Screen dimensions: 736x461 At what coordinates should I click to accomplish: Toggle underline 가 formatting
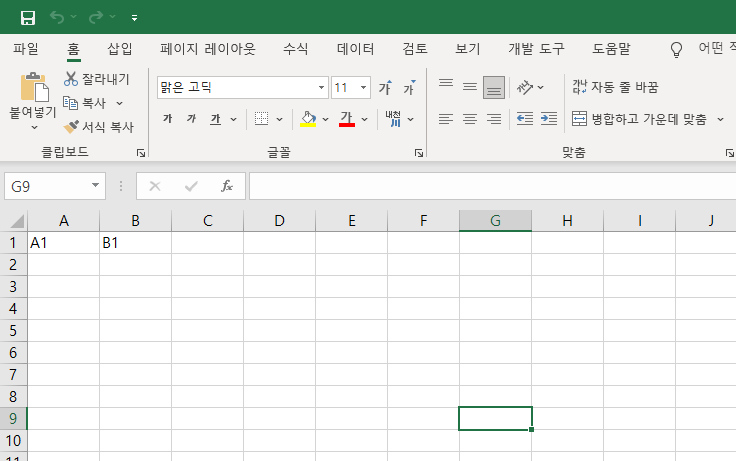[215, 119]
